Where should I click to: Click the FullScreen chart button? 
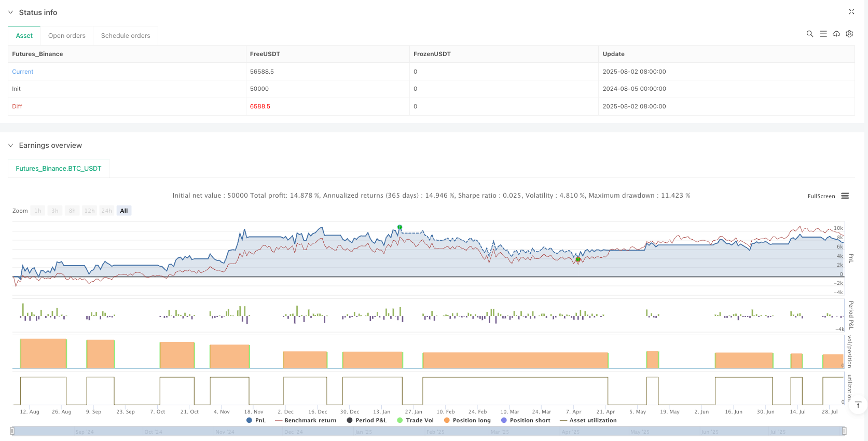pyautogui.click(x=821, y=196)
